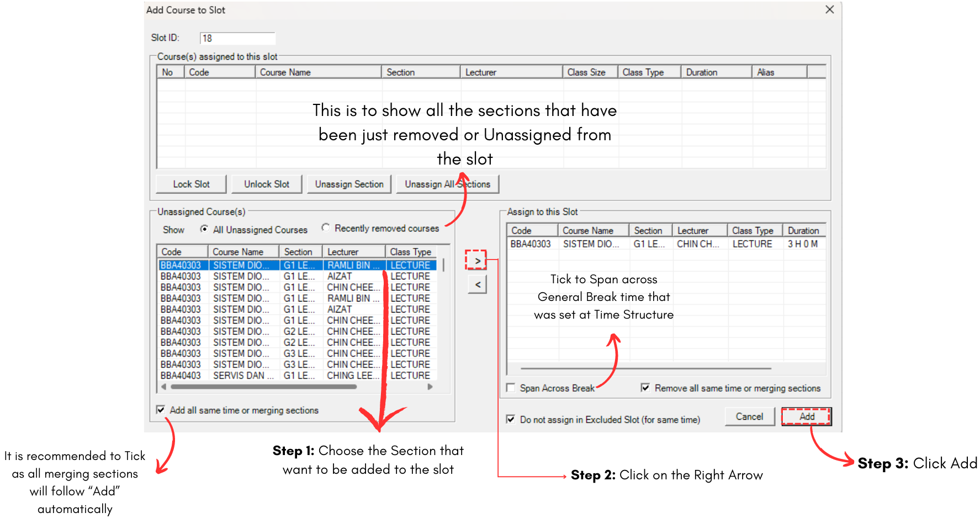
Task: Uncheck Add all same time or merging sections
Action: [x=161, y=410]
